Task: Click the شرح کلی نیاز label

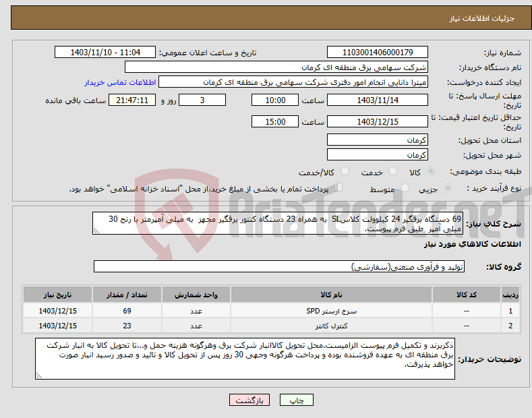Action: point(494,224)
